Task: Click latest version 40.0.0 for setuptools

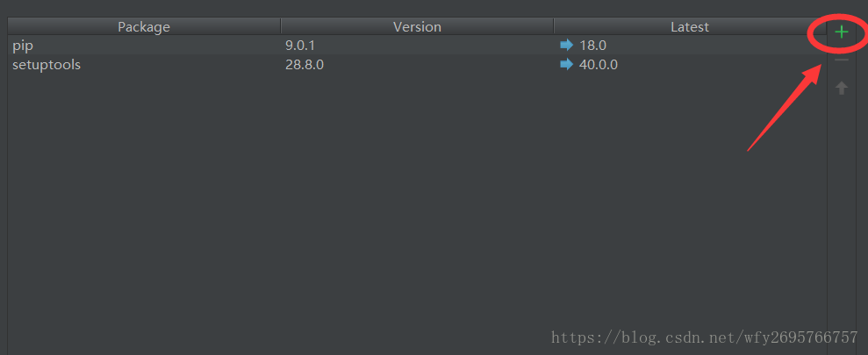Action: (599, 64)
